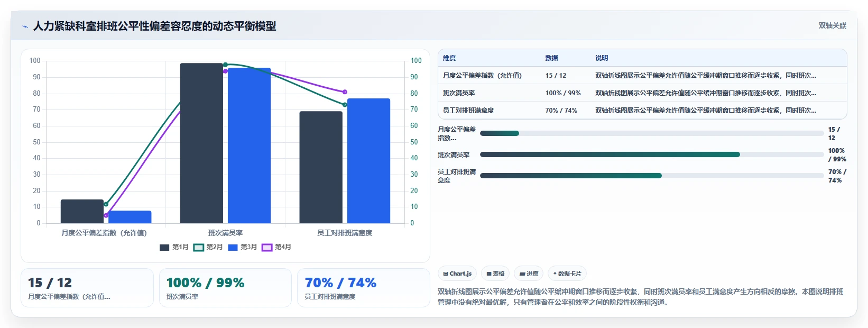Click the 员工对排班满意度 progress bar
Image resolution: width=868 pixels, height=328 pixels.
click(x=651, y=176)
